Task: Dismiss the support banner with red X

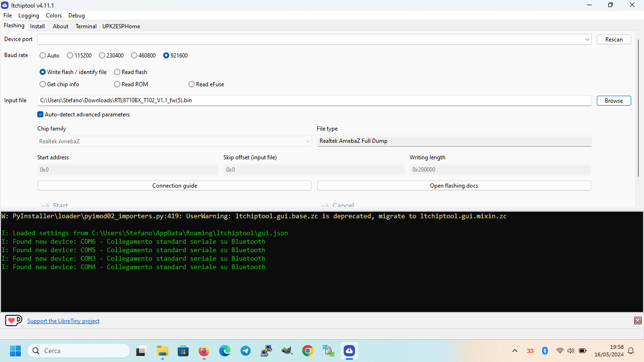Action: coord(638,321)
